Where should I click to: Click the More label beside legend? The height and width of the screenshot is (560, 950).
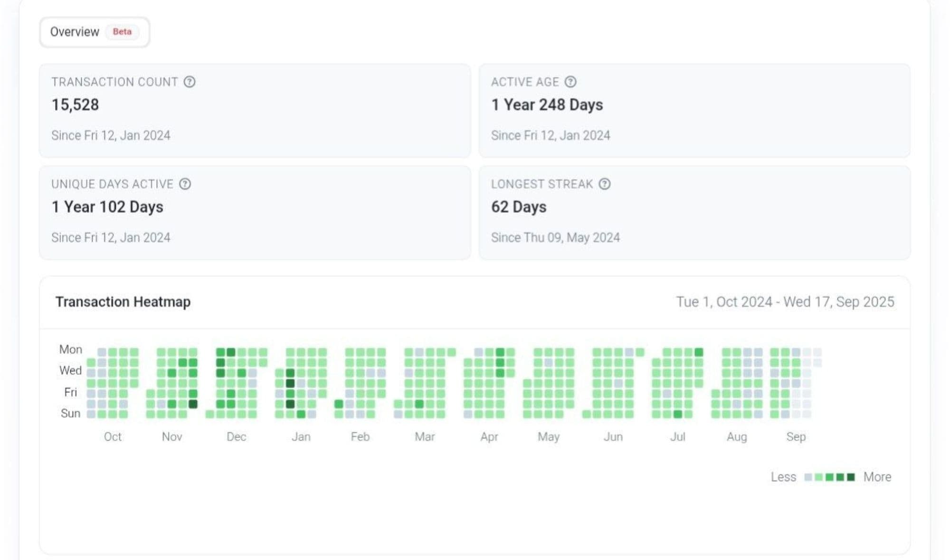(x=877, y=477)
